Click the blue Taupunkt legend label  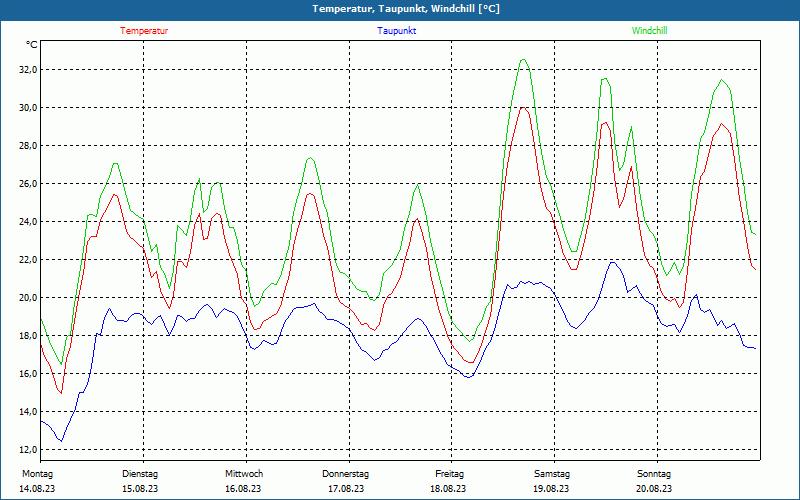click(x=397, y=31)
